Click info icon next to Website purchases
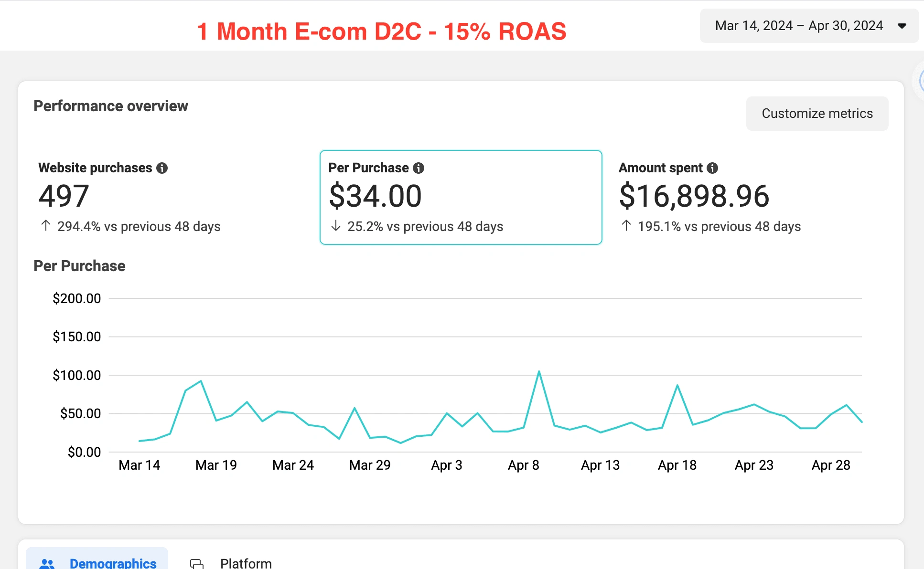Screen dimensions: 924x569 point(162,168)
